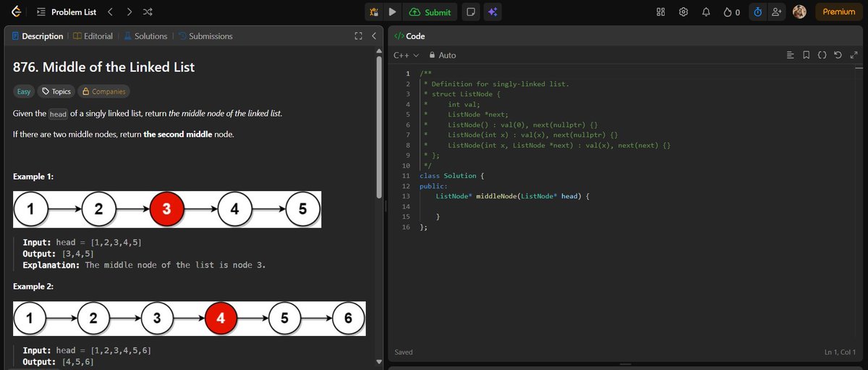
Task: Expand the Topics tag
Action: point(56,91)
